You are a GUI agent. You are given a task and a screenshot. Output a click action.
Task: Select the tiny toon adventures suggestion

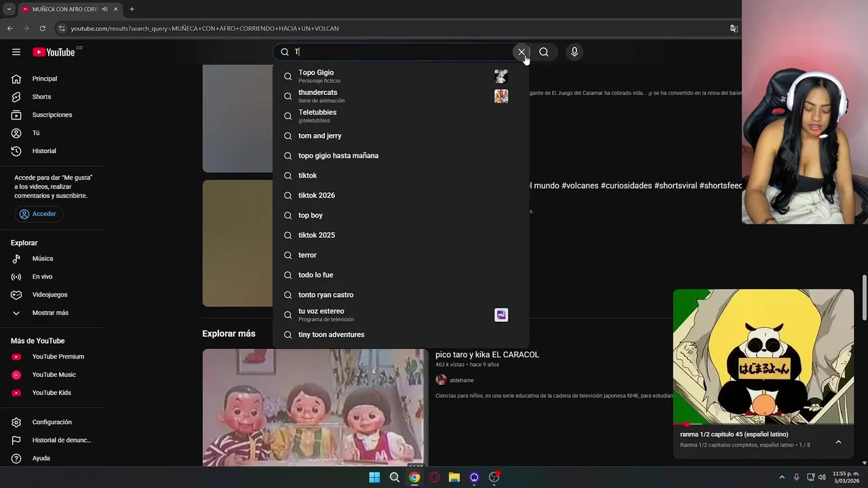401,335
